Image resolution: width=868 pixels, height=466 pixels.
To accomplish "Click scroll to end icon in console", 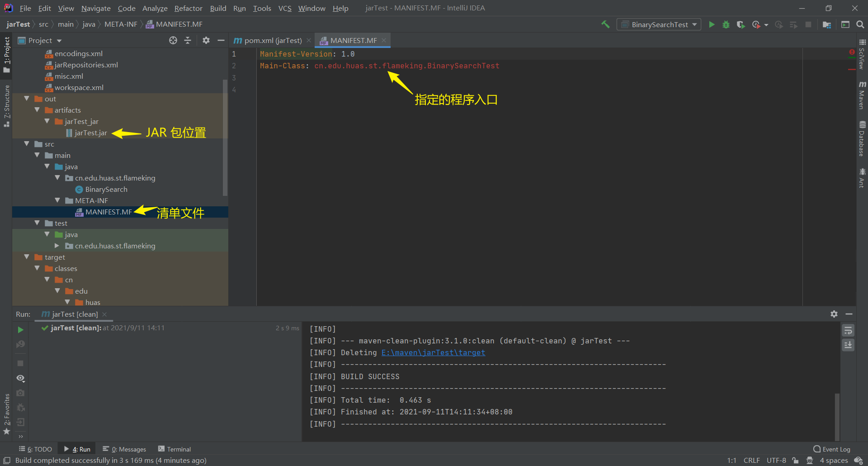I will tap(848, 345).
